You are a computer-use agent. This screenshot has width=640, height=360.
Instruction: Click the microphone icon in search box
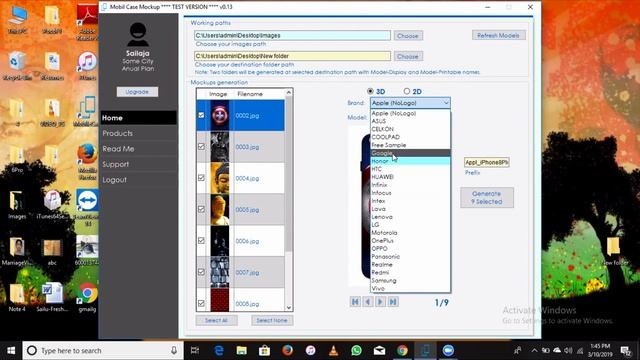point(174,350)
